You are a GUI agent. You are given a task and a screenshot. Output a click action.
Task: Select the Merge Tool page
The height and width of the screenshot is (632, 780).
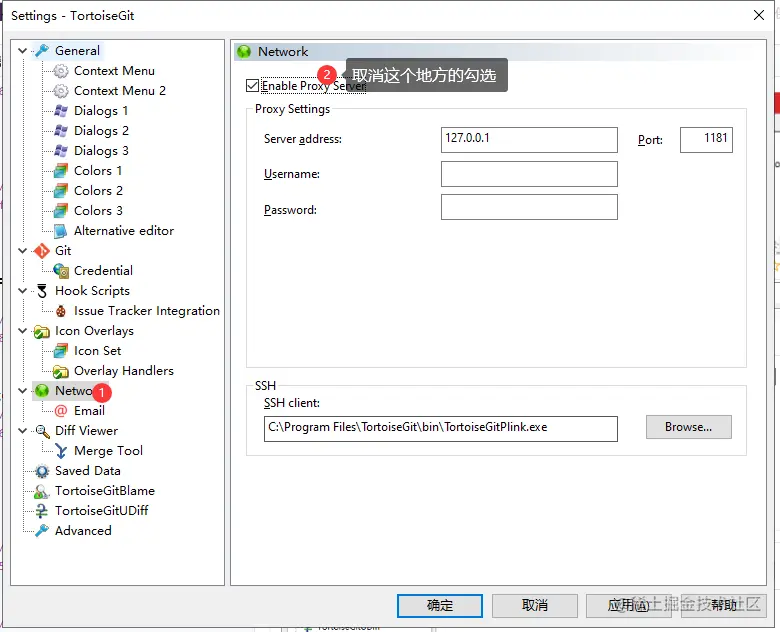(x=108, y=451)
